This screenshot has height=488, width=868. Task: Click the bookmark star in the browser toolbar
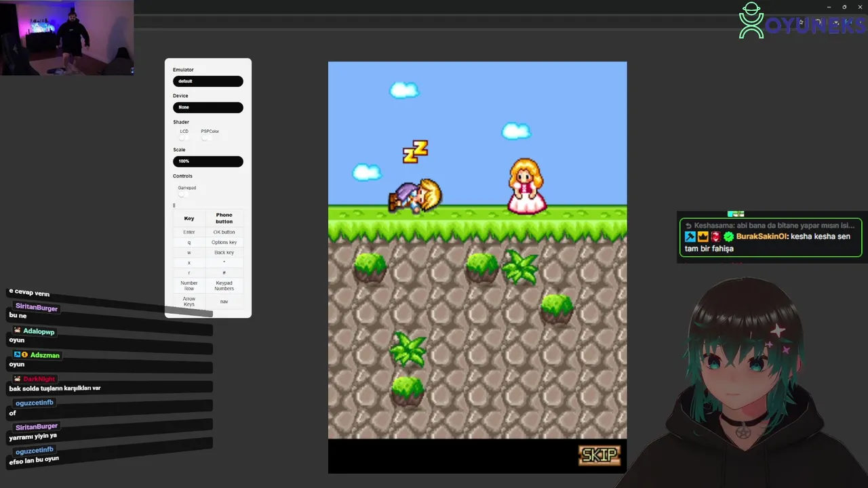click(801, 22)
